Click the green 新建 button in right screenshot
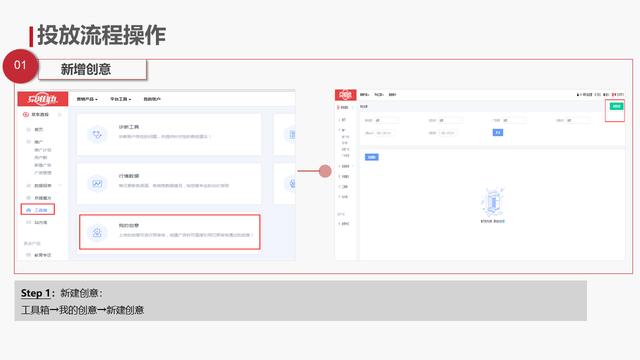640x360 pixels. 616,106
